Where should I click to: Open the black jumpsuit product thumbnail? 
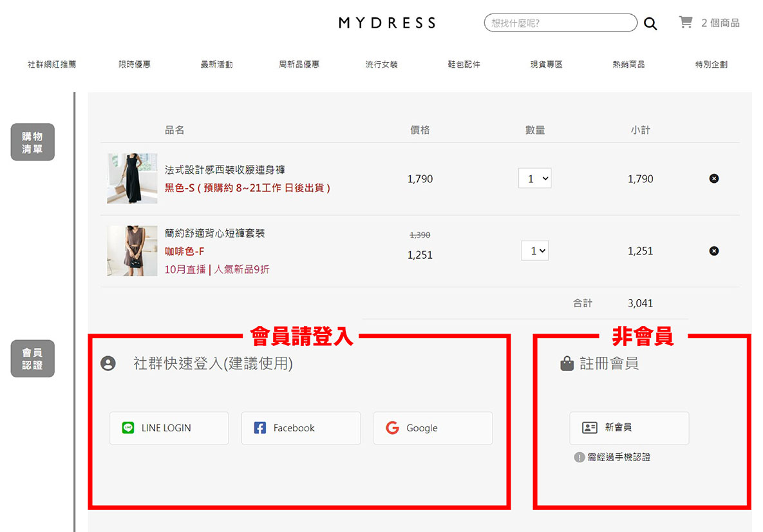[133, 178]
